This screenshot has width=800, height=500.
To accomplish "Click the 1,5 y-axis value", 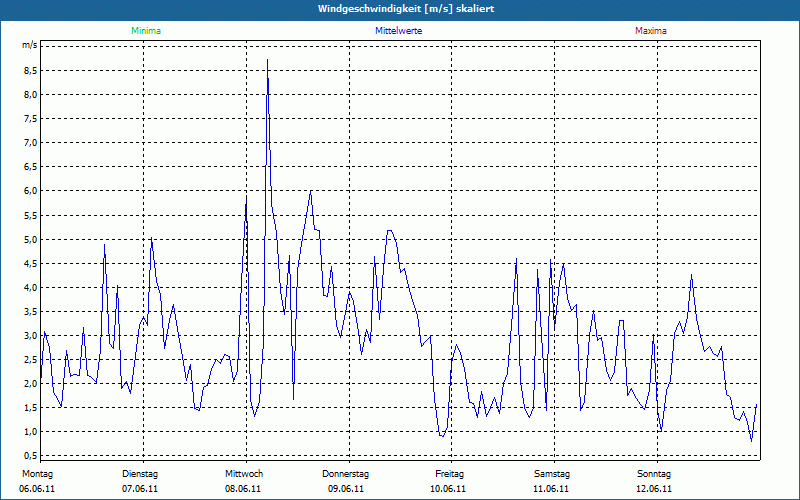I will (31, 408).
